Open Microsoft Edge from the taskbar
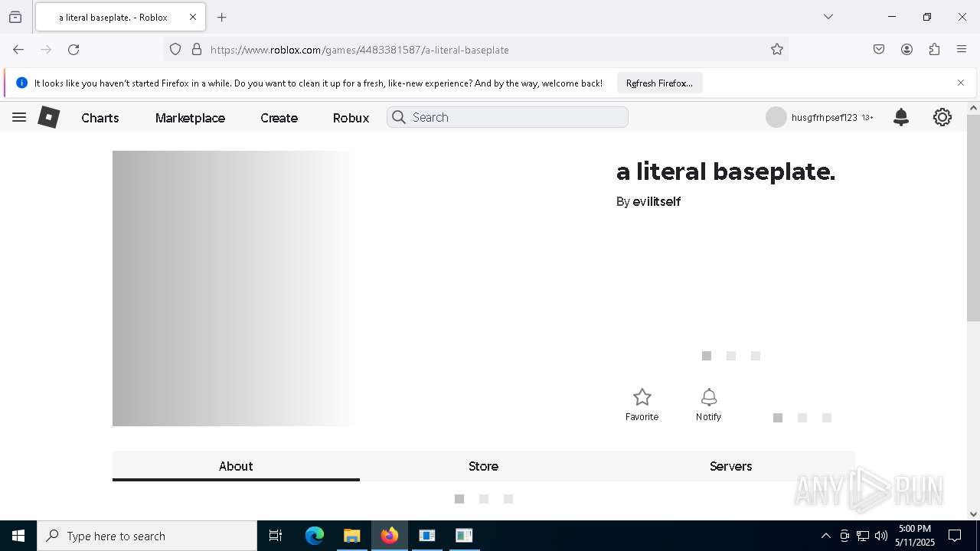Viewport: 980px width, 551px height. coord(315,536)
